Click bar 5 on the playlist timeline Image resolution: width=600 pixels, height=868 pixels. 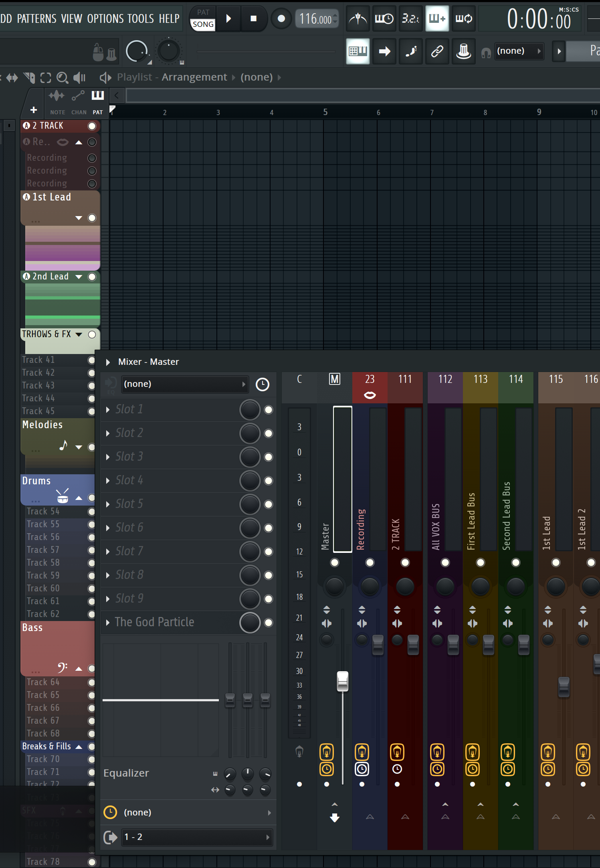click(x=325, y=112)
